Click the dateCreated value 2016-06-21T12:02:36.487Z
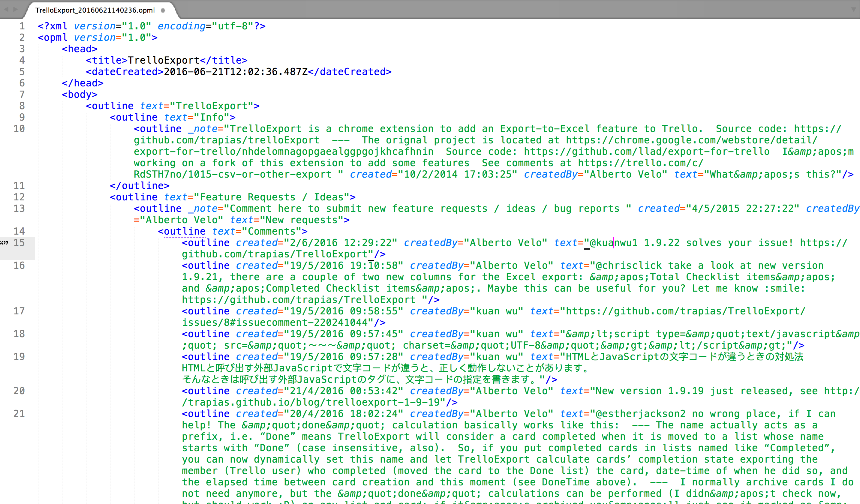The image size is (860, 504). (236, 72)
